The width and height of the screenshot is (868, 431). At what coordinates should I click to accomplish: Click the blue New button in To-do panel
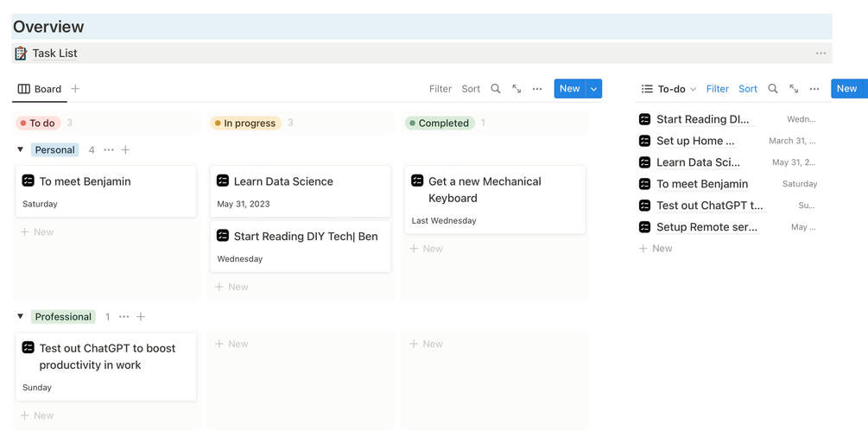pyautogui.click(x=846, y=89)
